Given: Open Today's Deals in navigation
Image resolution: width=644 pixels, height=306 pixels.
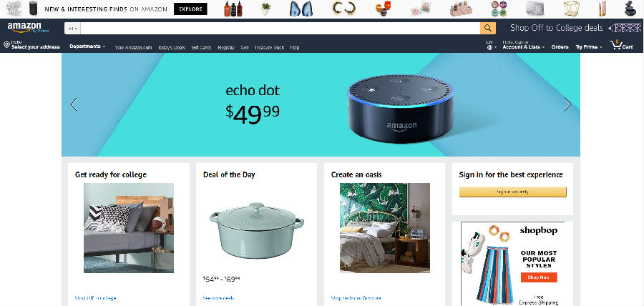Looking at the screenshot, I should (x=172, y=48).
